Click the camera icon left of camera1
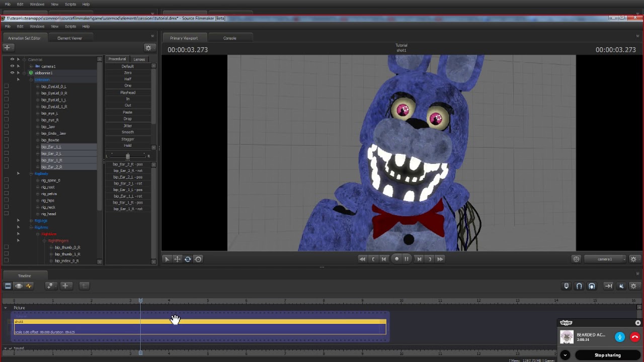Image resolution: width=644 pixels, height=362 pixels. (x=577, y=259)
